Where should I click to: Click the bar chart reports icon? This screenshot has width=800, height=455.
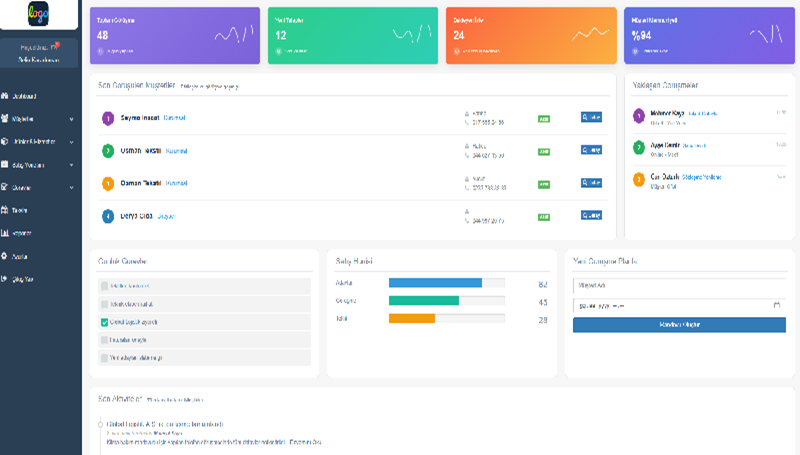click(x=5, y=233)
